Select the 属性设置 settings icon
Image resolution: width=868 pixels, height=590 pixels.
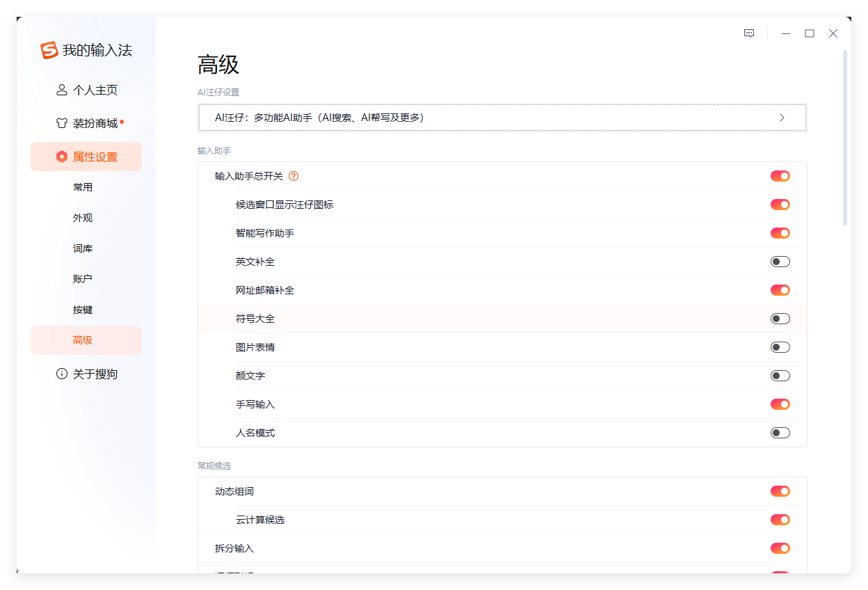[61, 157]
